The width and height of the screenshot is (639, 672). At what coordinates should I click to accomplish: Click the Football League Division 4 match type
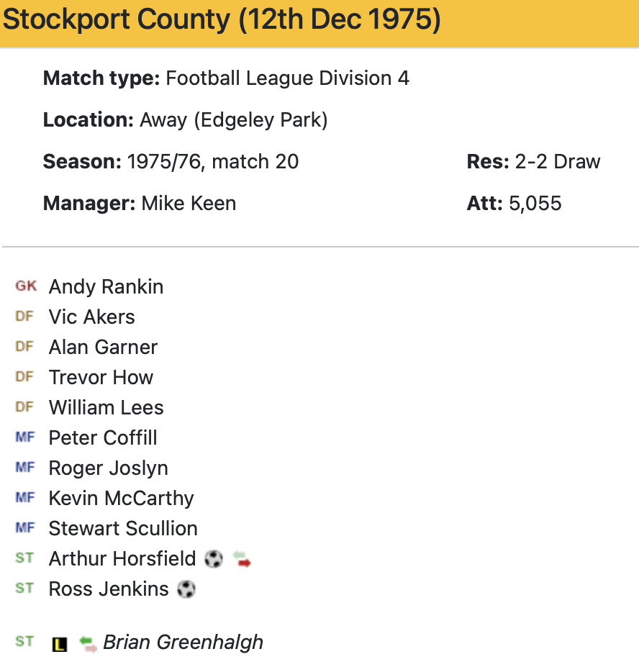click(x=287, y=78)
